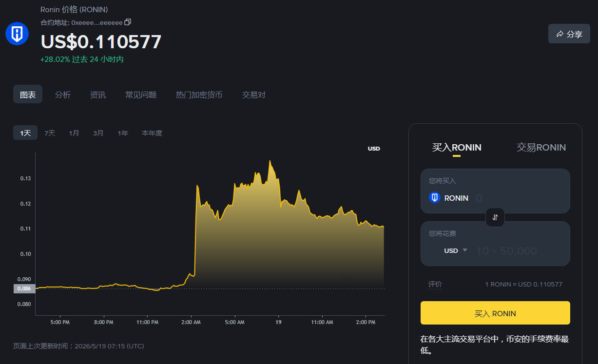Click the 2:00 AM label on time axis
Screen dimensions: 598x364
191,322
